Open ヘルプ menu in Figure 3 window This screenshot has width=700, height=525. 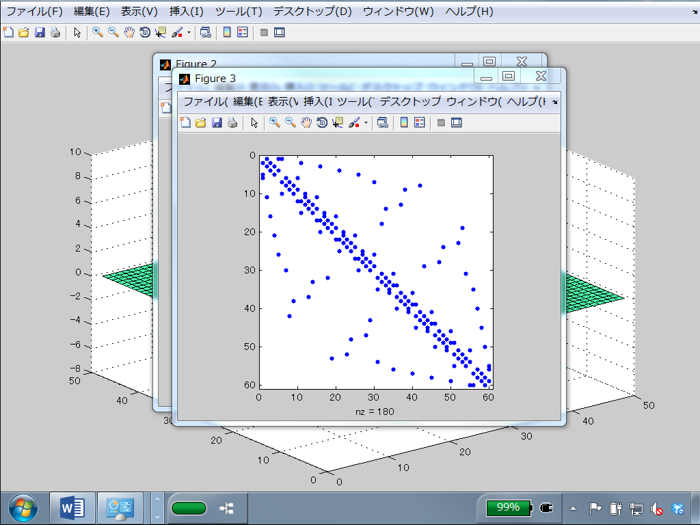click(526, 101)
